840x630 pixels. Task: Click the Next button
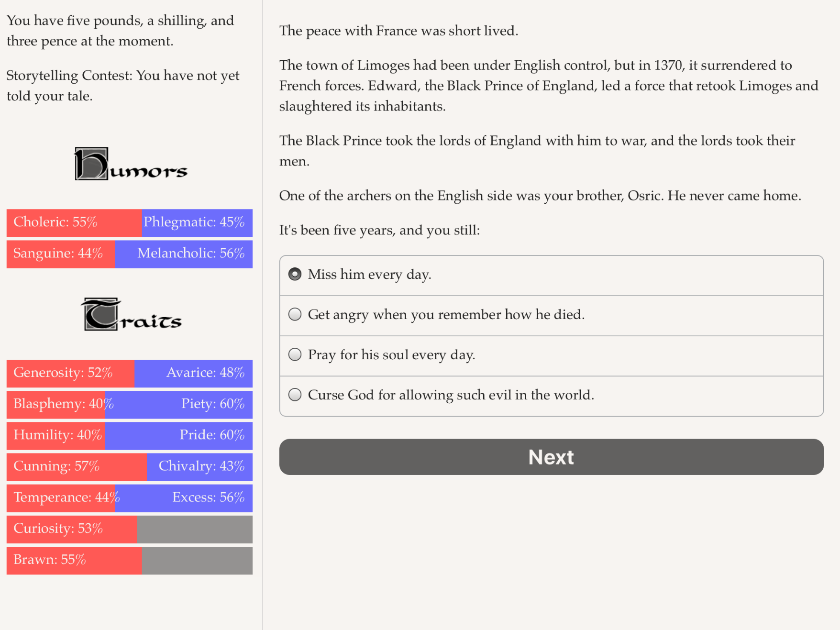tap(551, 457)
